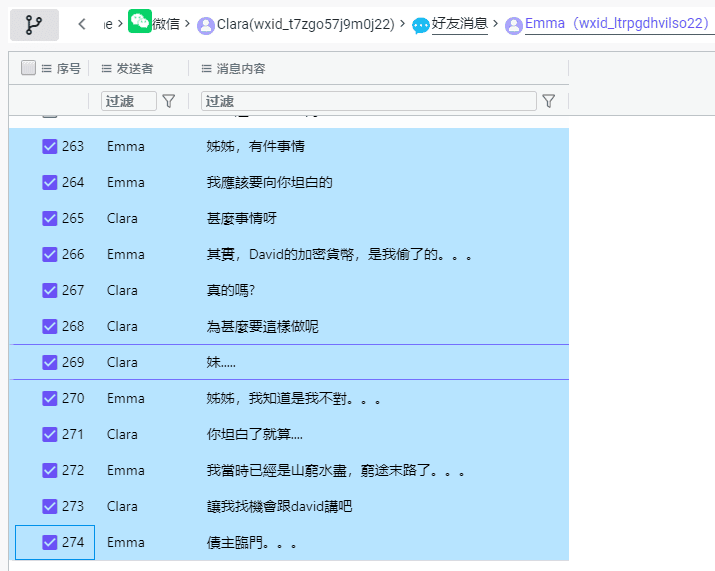
Task: Select message '你坦白了就算....'
Action: point(254,434)
